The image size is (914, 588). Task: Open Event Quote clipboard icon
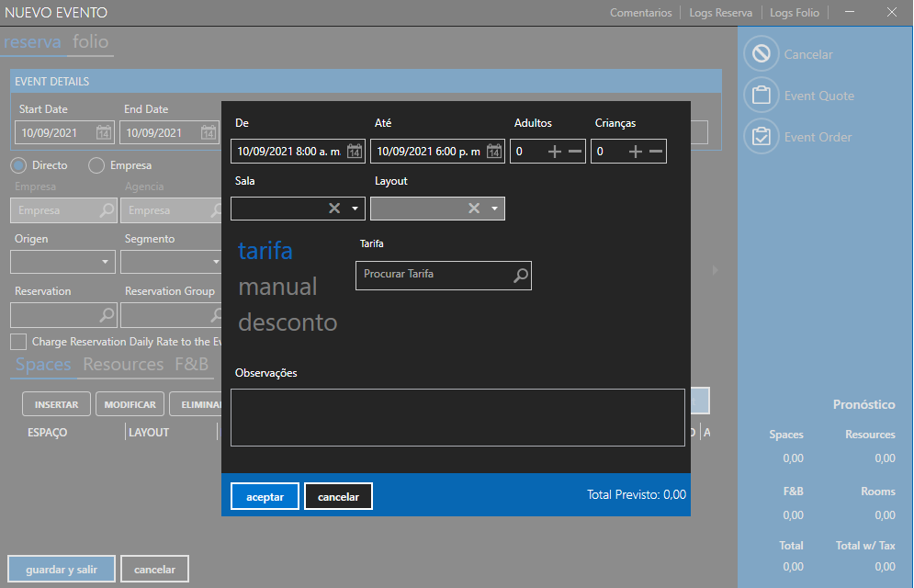[x=761, y=96]
